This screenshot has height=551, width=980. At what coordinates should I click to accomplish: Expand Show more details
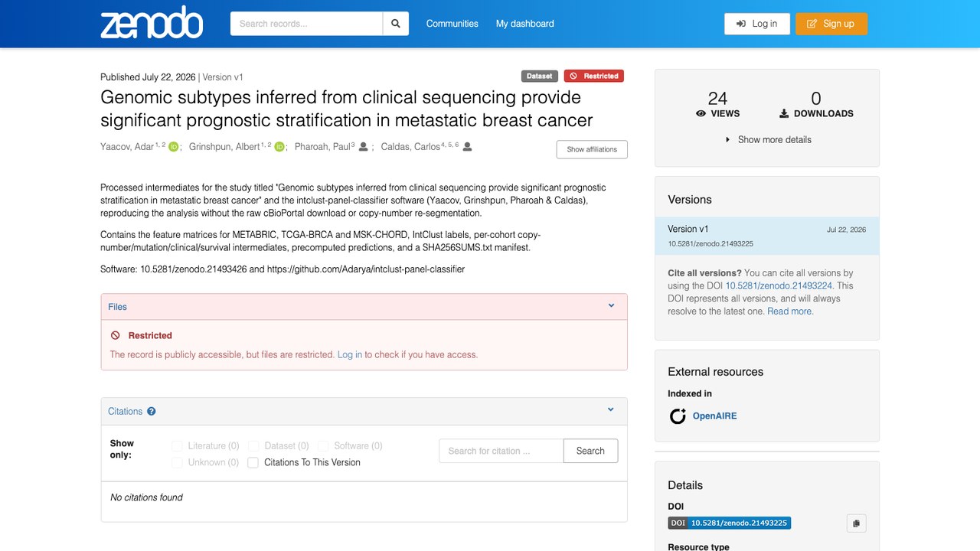768,140
